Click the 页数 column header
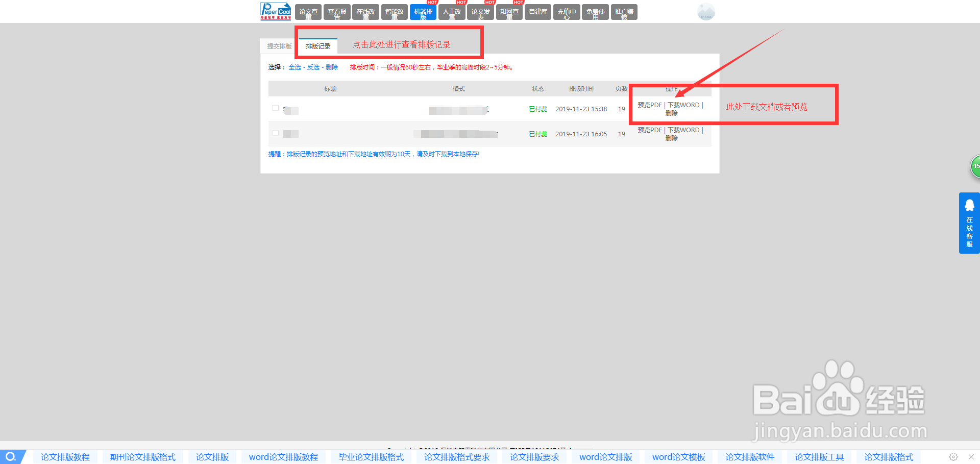 tap(621, 89)
